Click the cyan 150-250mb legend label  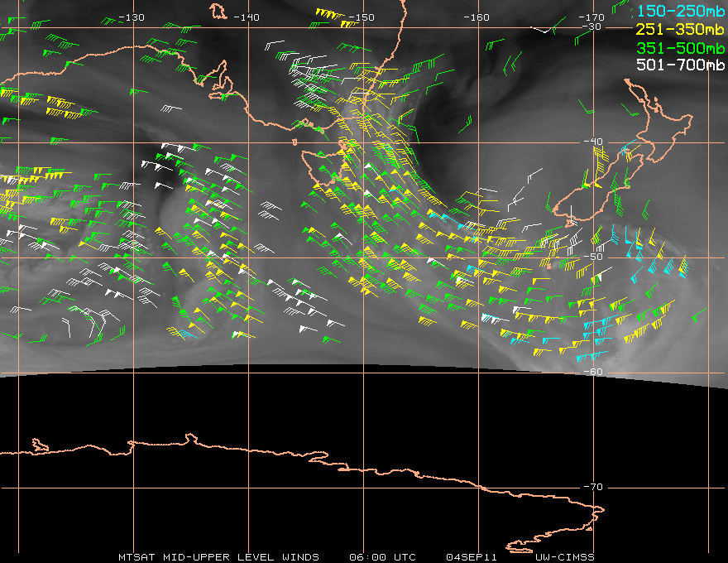[x=679, y=11]
